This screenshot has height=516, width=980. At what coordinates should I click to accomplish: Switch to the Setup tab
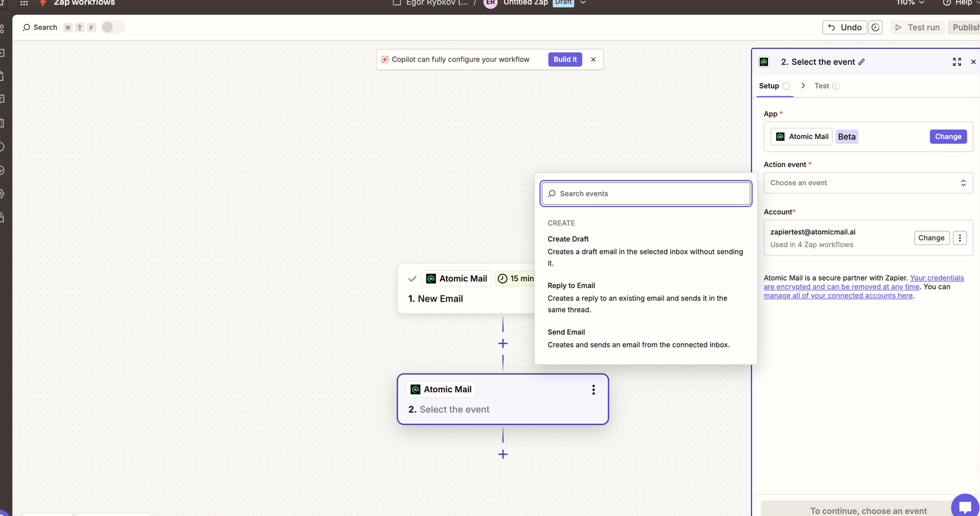click(775, 86)
